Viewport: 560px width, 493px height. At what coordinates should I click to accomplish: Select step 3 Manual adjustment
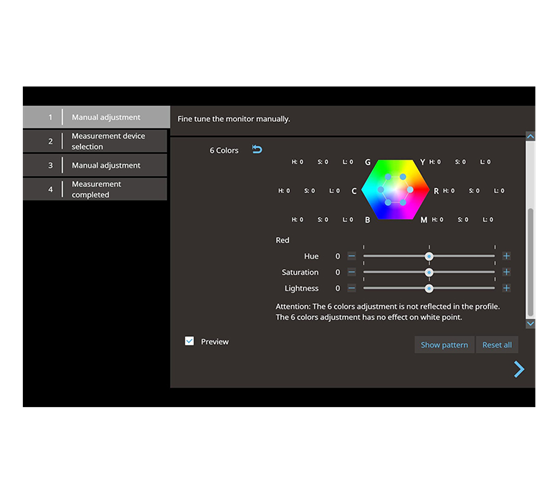pyautogui.click(x=95, y=165)
